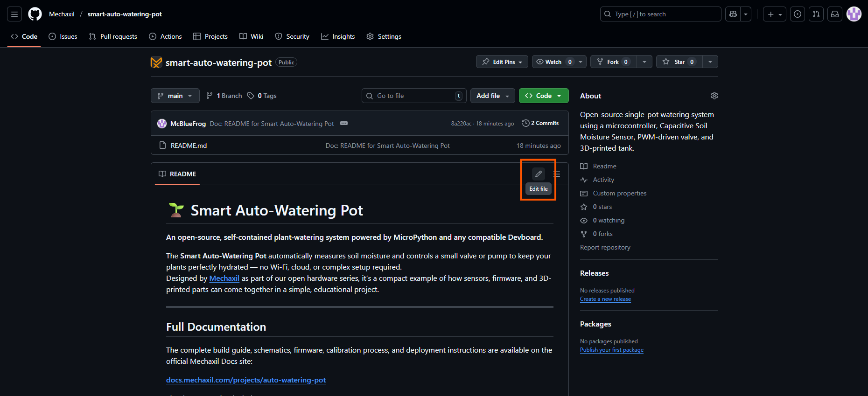Image resolution: width=868 pixels, height=396 pixels.
Task: Open Copilot chat icon in header
Action: point(733,14)
